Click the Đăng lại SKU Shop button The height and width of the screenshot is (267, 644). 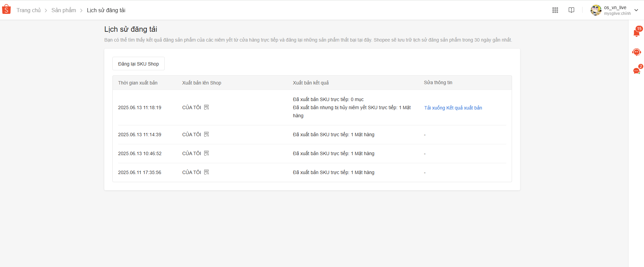click(x=138, y=64)
